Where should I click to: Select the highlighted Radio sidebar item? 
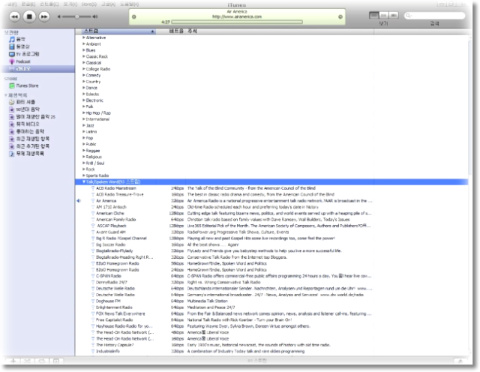coord(39,69)
